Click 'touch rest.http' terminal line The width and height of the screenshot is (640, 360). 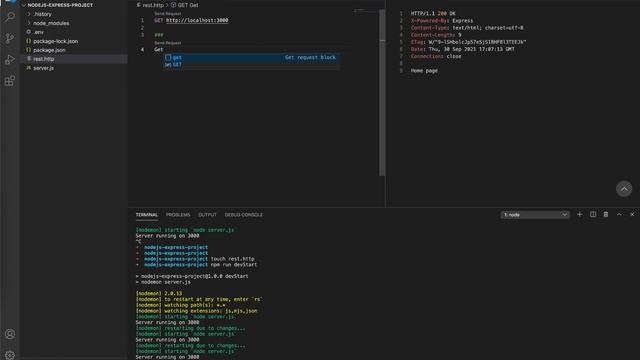pyautogui.click(x=232, y=259)
